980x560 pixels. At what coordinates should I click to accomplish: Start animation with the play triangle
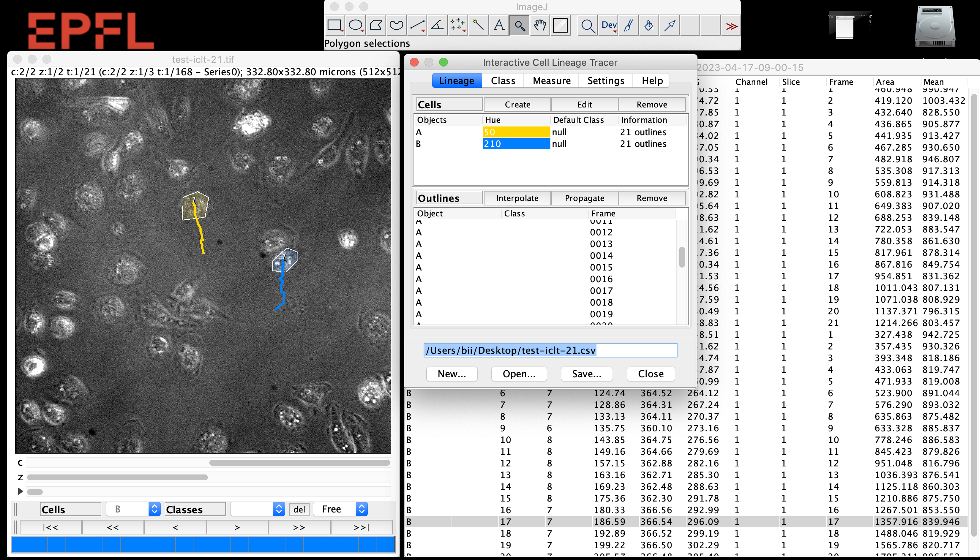pos(20,491)
